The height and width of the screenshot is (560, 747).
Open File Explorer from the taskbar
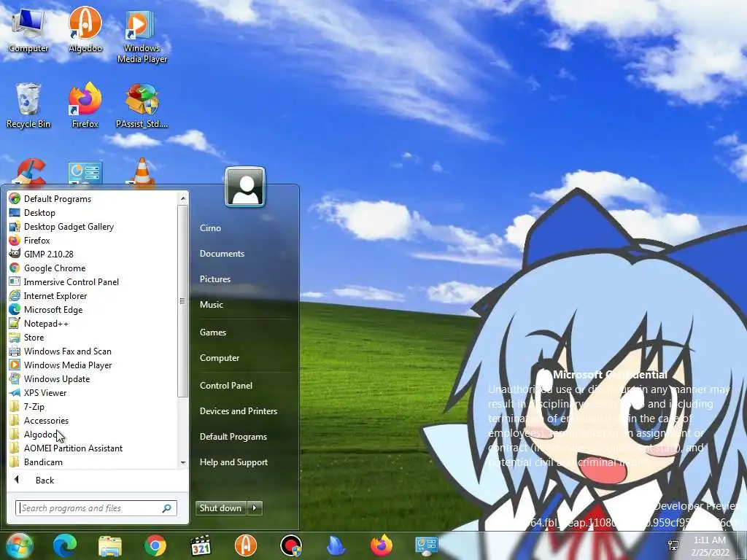click(110, 545)
